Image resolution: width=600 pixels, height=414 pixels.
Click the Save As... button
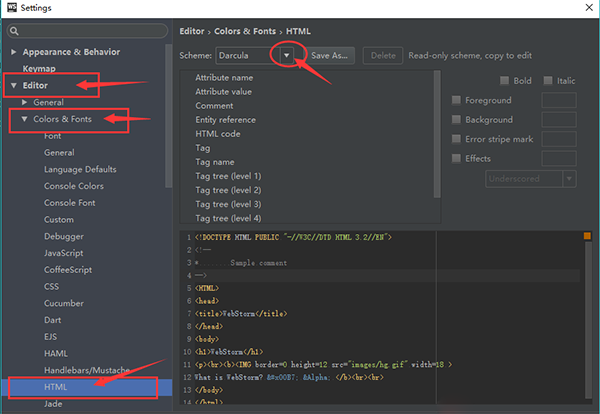click(x=329, y=56)
